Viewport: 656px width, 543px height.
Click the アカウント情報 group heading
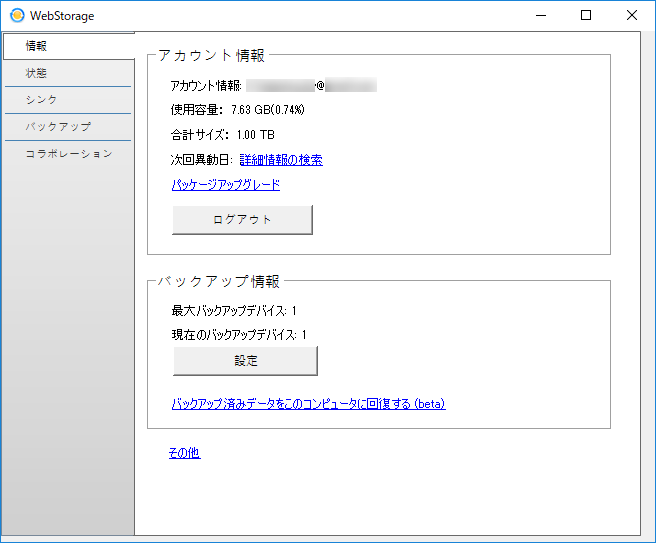point(212,55)
